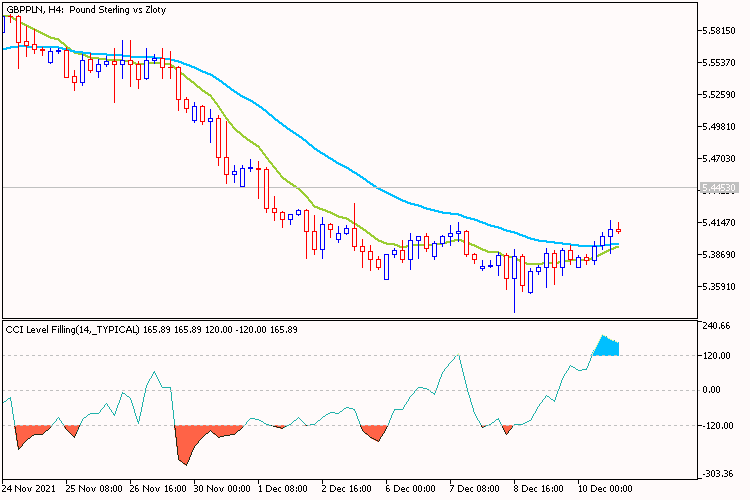Click the 5.52590 price scale label
Screen dimensions: 750x500
click(718, 95)
